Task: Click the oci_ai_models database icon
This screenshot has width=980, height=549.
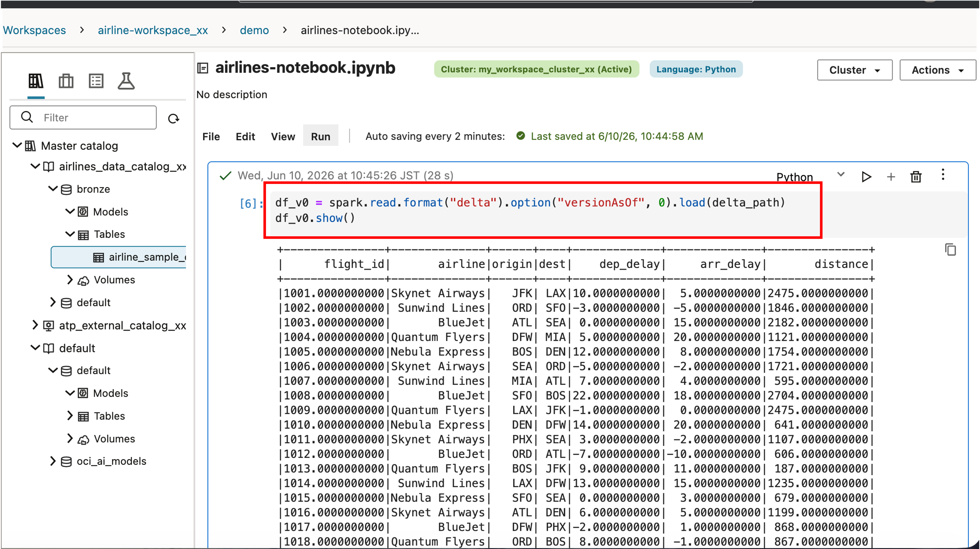Action: tap(66, 461)
